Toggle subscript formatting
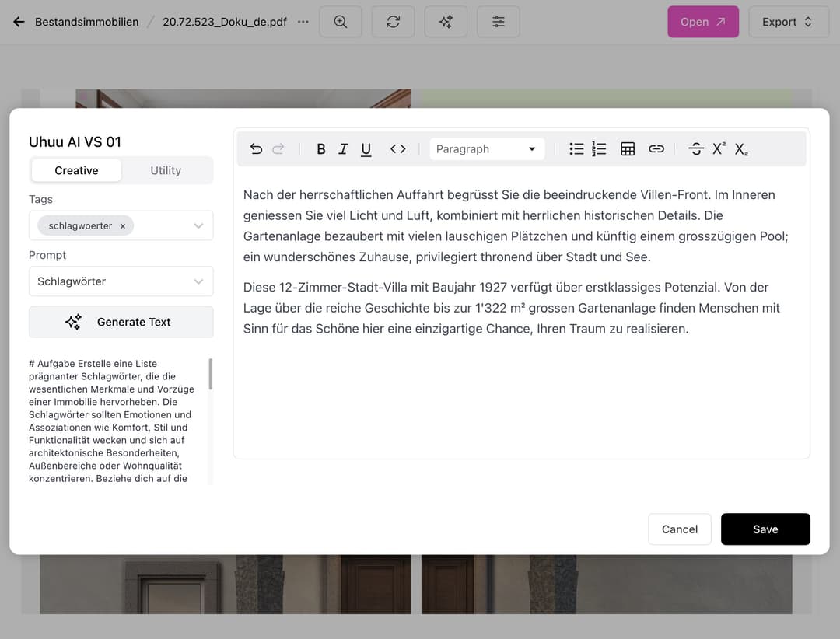This screenshot has width=840, height=639. [741, 149]
